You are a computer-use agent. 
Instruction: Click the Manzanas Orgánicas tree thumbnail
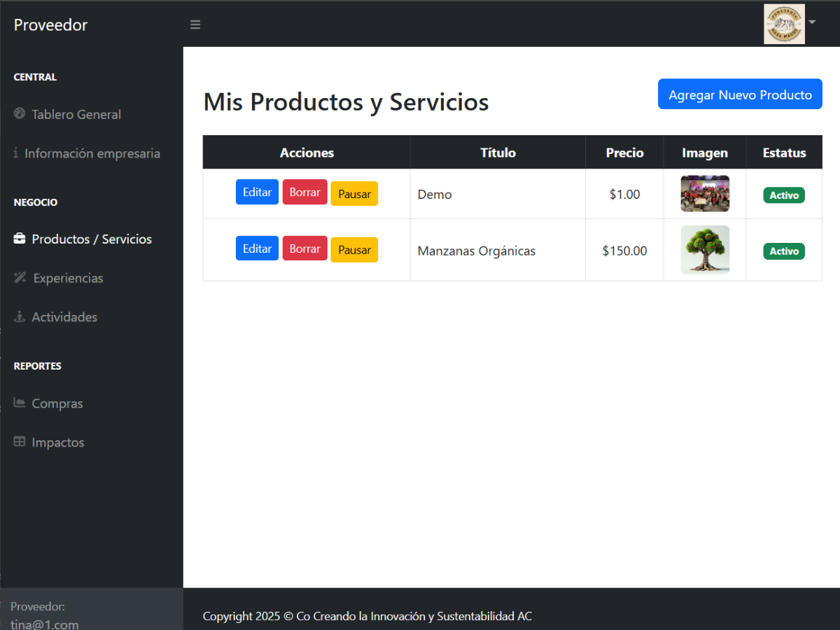click(705, 250)
